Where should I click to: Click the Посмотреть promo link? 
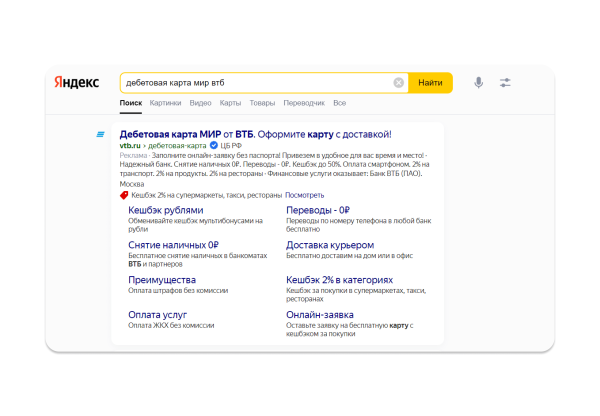(x=305, y=195)
